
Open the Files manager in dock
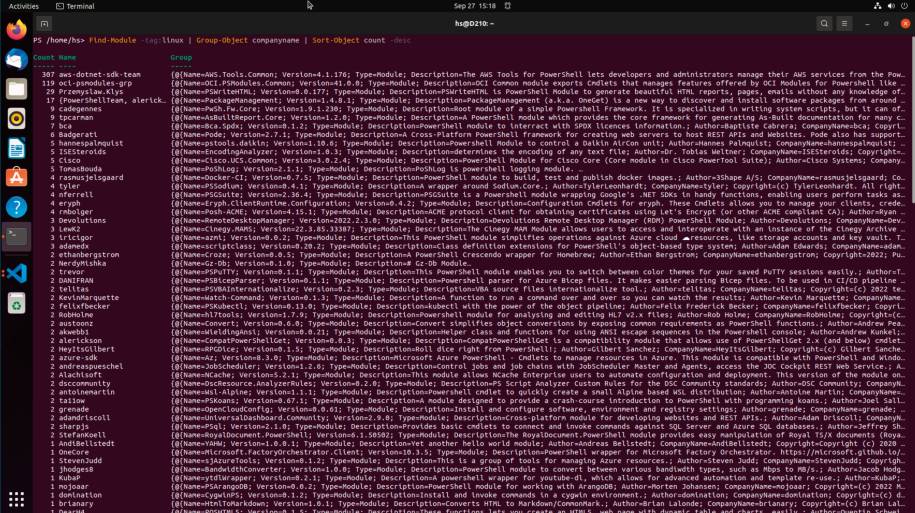tap(16, 89)
